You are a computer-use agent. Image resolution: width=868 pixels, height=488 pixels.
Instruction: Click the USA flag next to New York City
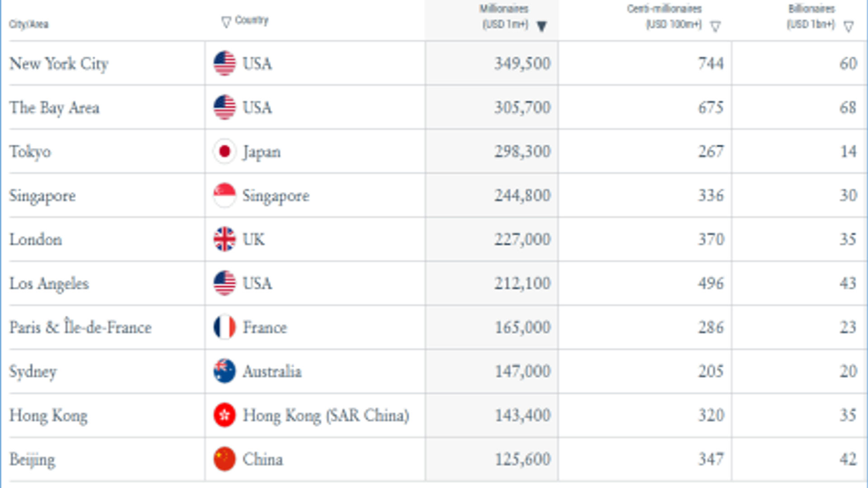click(x=224, y=63)
